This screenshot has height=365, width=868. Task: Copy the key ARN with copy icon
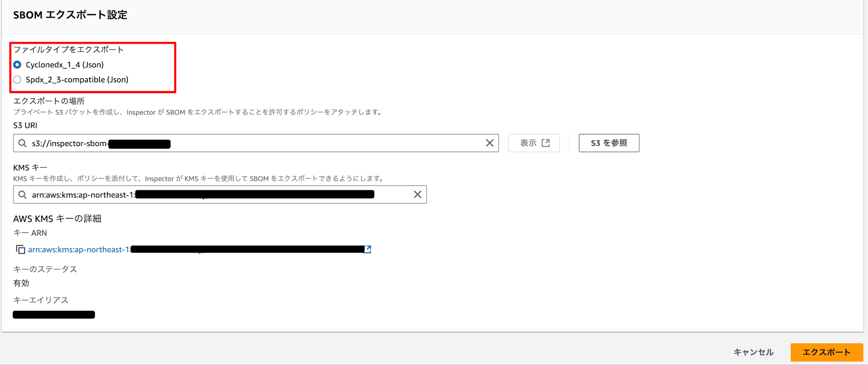(x=20, y=249)
